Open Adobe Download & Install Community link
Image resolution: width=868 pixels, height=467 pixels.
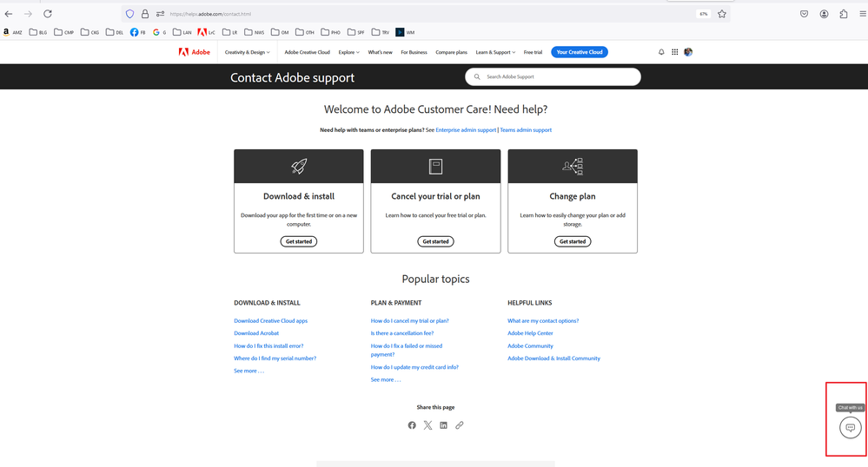[553, 358]
